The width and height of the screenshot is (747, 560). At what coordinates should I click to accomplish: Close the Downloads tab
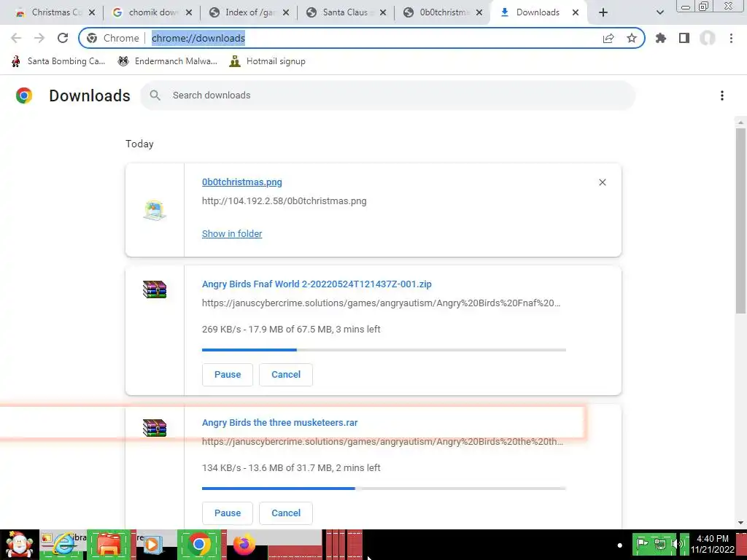(x=576, y=13)
